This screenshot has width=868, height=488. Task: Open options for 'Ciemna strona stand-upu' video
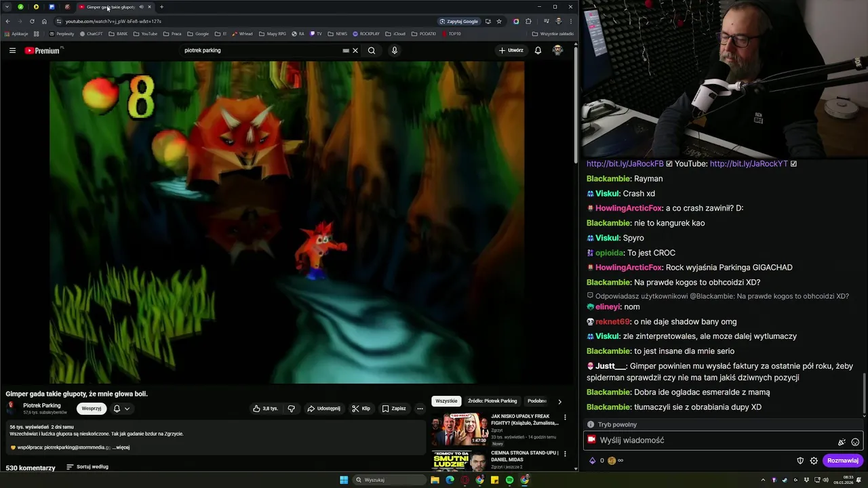(x=565, y=454)
